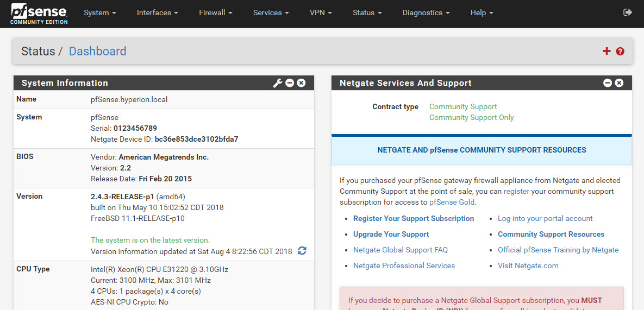Click the Register Your Support Subscription link

414,219
